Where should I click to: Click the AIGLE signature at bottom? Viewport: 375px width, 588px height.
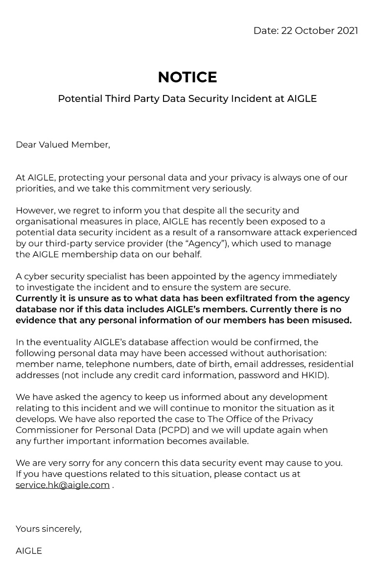(29, 551)
